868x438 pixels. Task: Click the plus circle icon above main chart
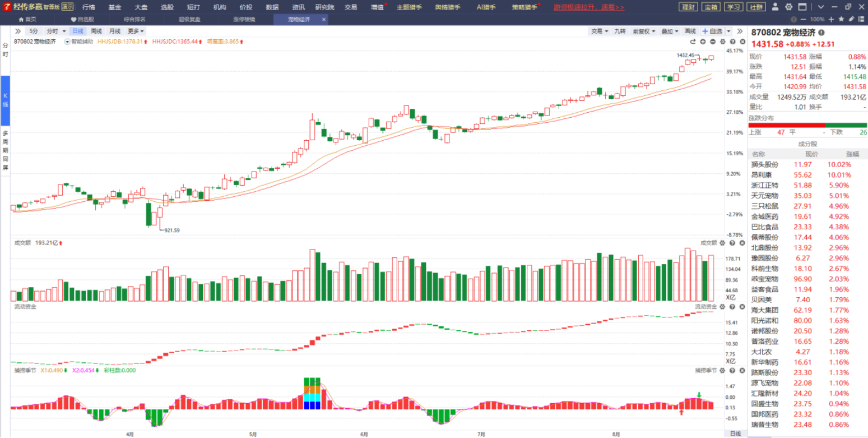point(703,42)
